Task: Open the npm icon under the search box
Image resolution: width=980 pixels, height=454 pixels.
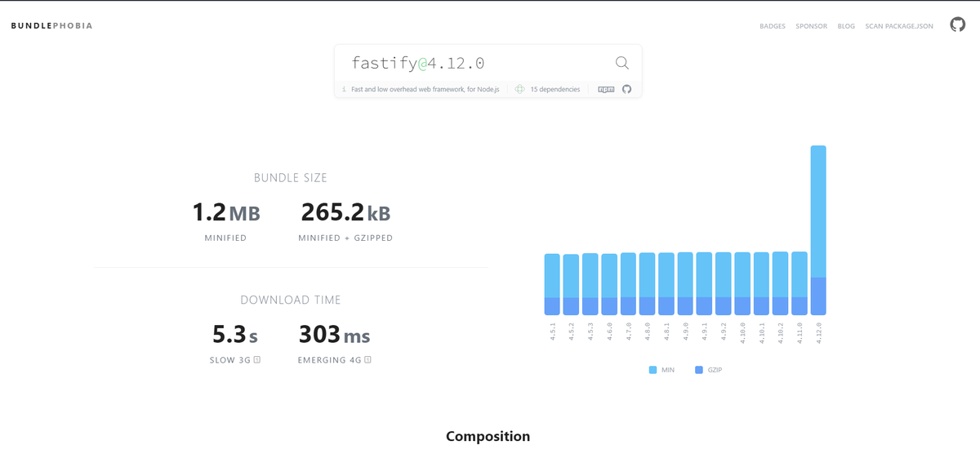Action: (606, 89)
